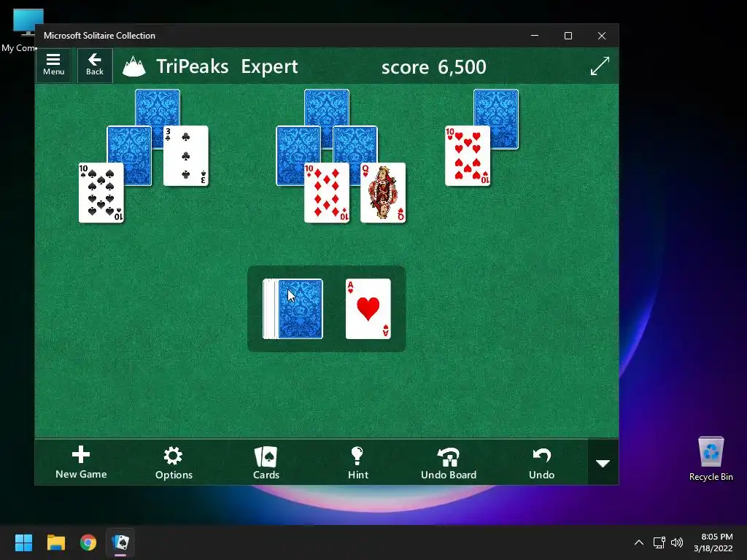Select the Recycle Bin desktop icon
Viewport: 747px width, 560px height.
pos(711,459)
